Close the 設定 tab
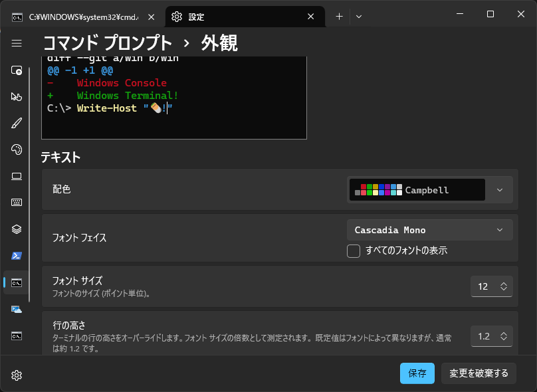 tap(310, 17)
